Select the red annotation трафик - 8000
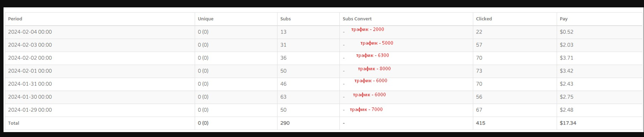 374,69
